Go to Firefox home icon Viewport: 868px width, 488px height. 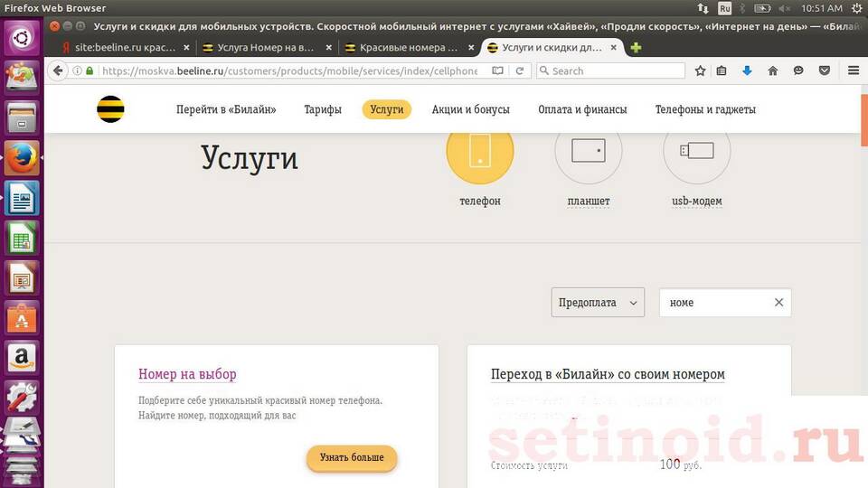(x=773, y=70)
